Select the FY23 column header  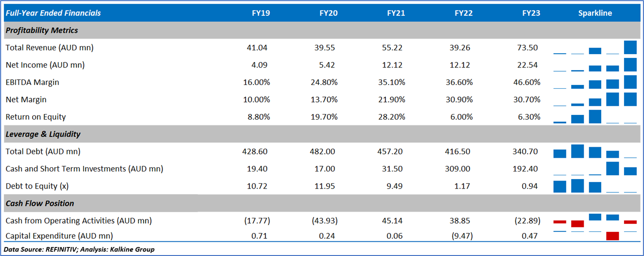point(531,13)
